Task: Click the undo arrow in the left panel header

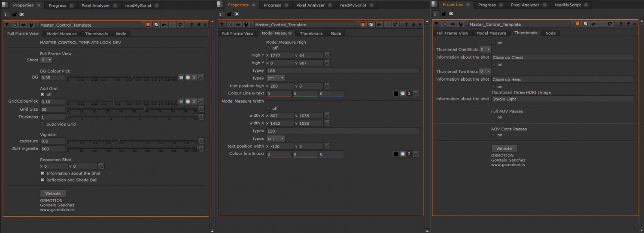Action: [x=164, y=25]
